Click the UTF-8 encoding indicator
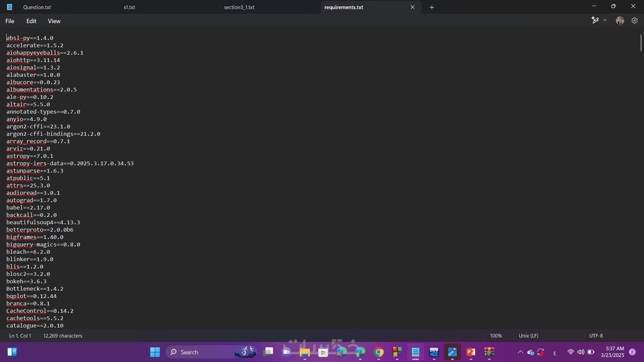644x362 pixels. [x=596, y=336]
